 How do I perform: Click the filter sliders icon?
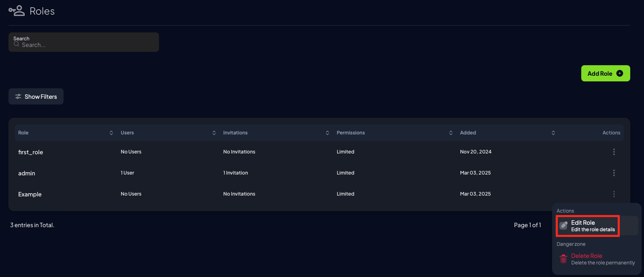tap(18, 96)
